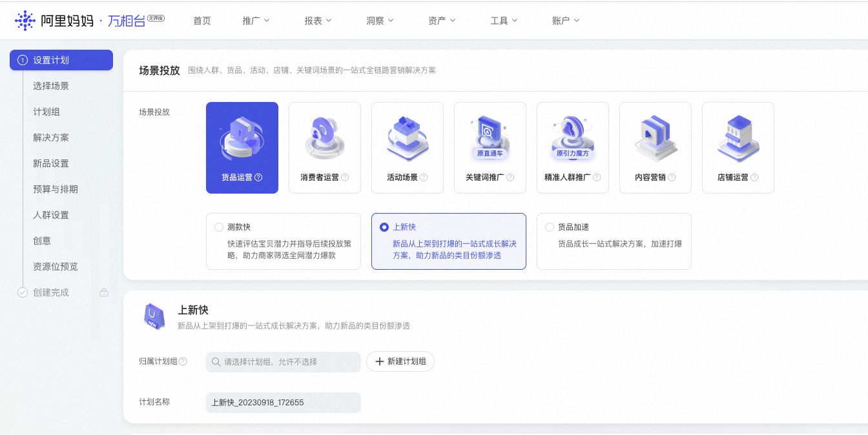This screenshot has width=868, height=435.
Task: Jump to 选择场景 section
Action: click(x=51, y=86)
